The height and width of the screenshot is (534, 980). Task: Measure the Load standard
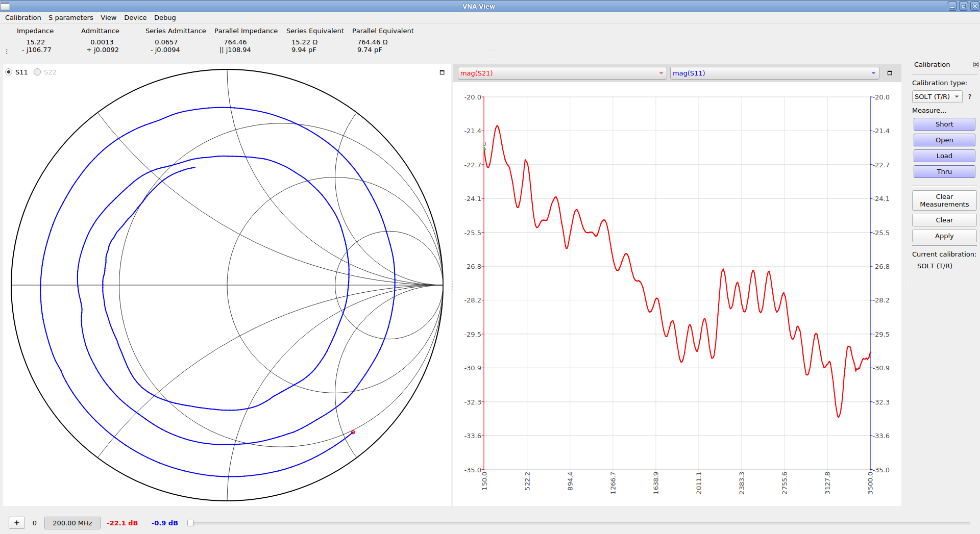944,156
